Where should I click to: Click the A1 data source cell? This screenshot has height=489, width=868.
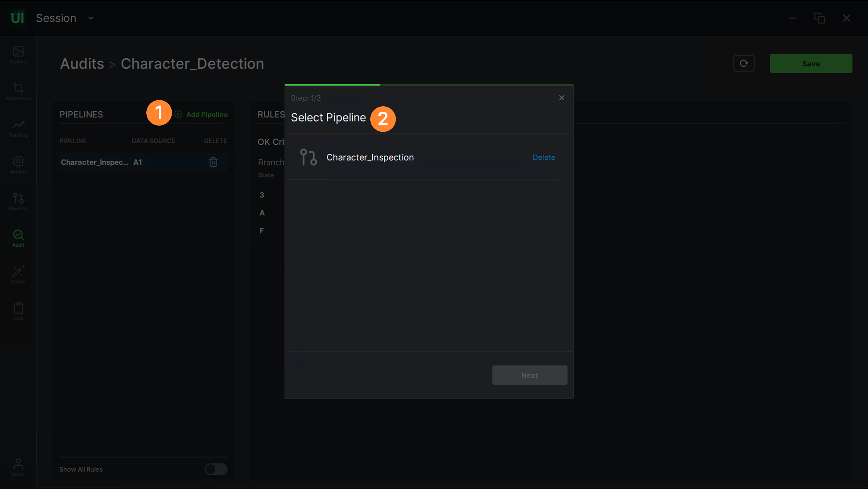(137, 162)
